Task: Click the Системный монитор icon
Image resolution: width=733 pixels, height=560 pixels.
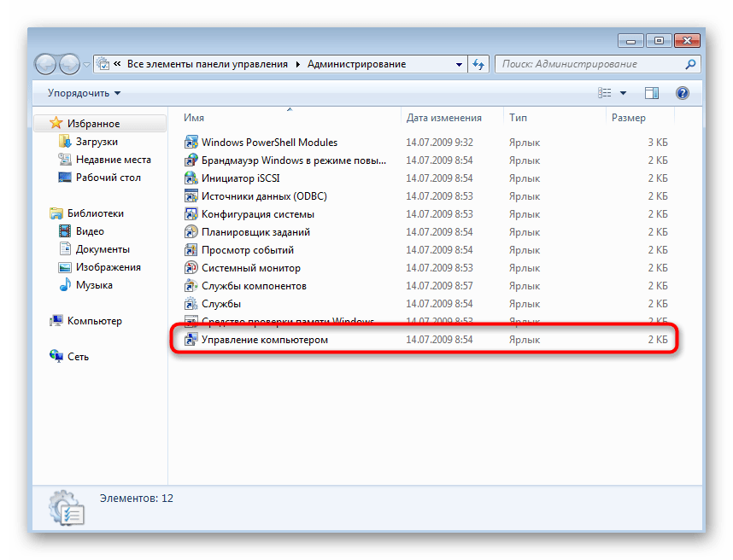Action: pyautogui.click(x=191, y=268)
